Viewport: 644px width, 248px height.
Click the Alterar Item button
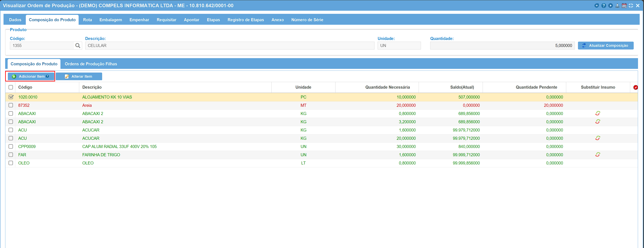coord(79,76)
